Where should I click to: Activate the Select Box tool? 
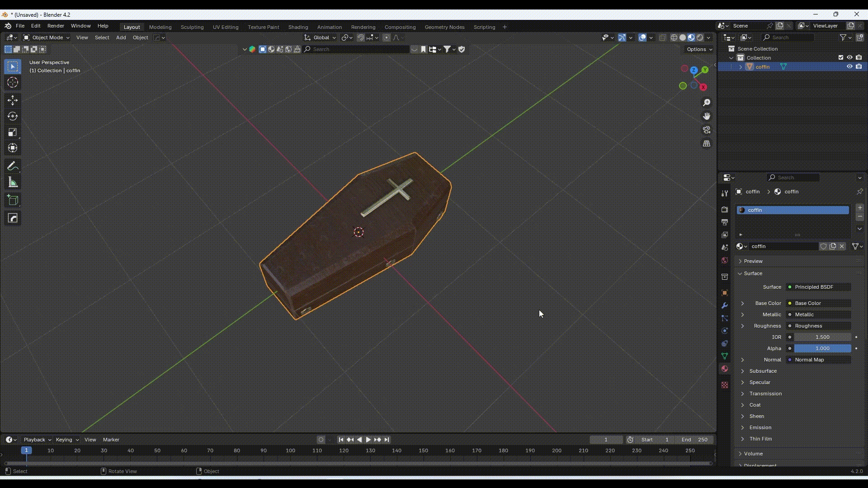coord(13,66)
